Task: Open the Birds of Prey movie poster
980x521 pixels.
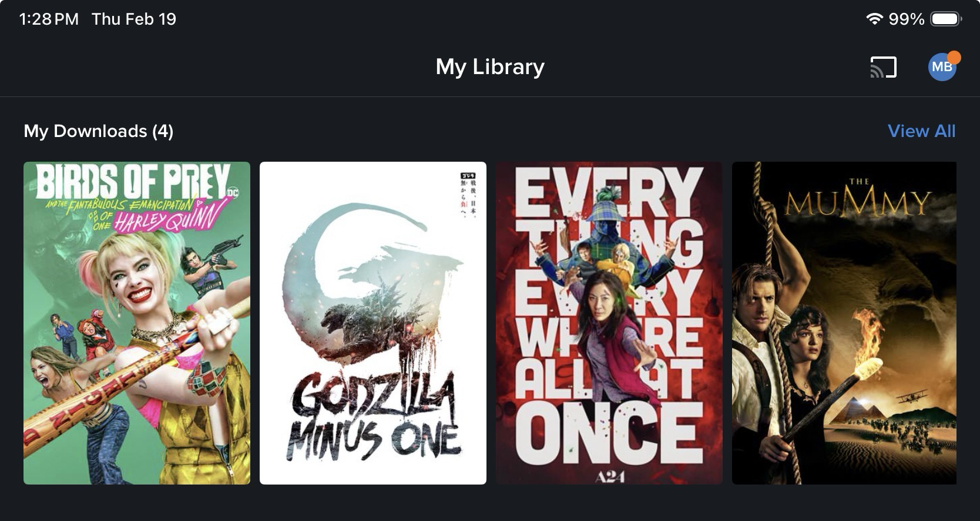Action: click(x=137, y=323)
